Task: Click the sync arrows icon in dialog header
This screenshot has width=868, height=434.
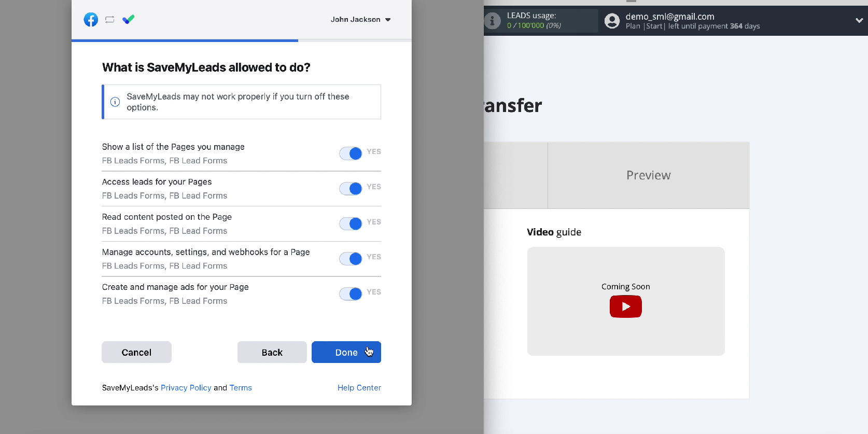Action: tap(109, 20)
